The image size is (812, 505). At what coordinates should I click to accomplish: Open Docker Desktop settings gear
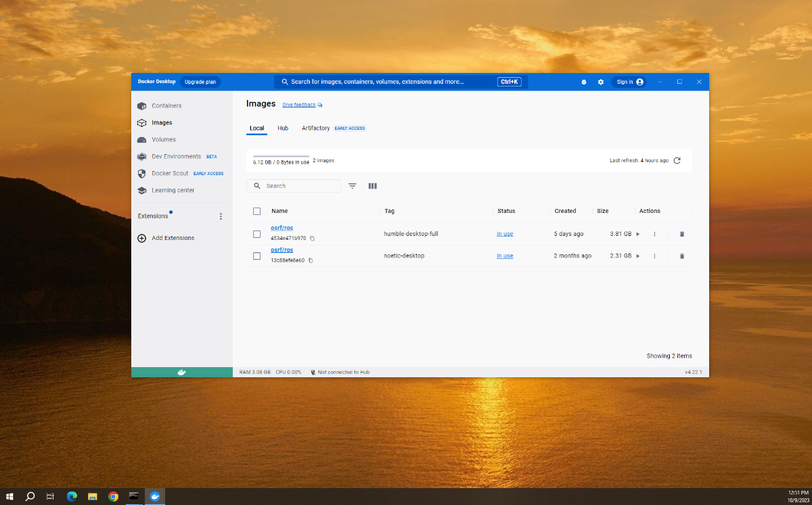click(601, 82)
